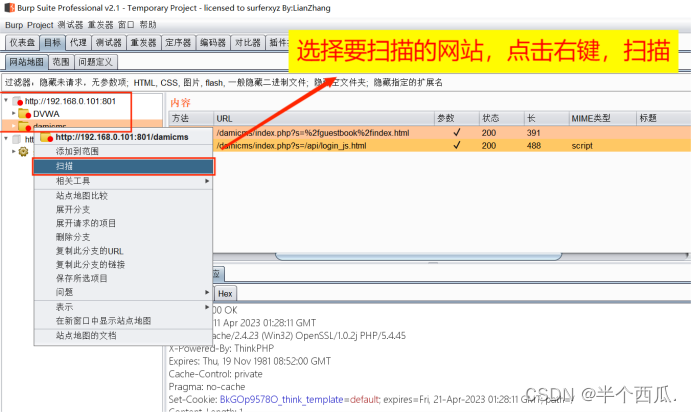
Task: Sort by the 长 column header
Action: click(546, 118)
